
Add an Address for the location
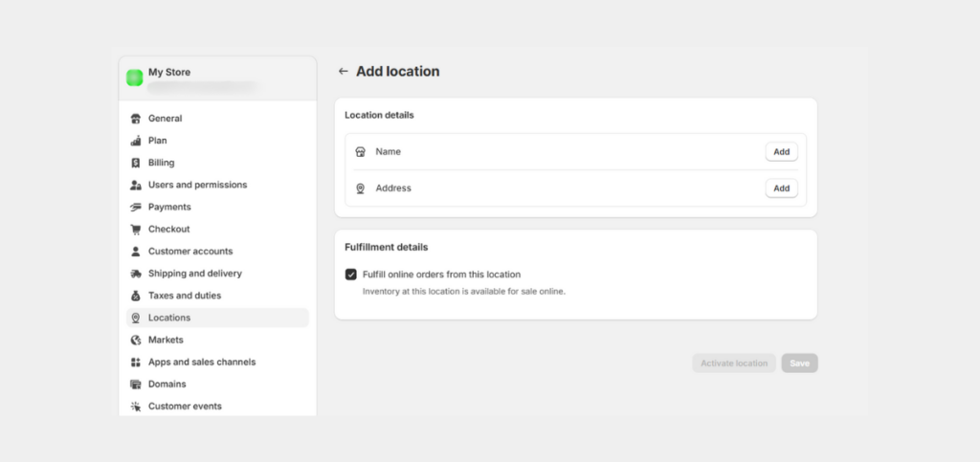coord(781,187)
